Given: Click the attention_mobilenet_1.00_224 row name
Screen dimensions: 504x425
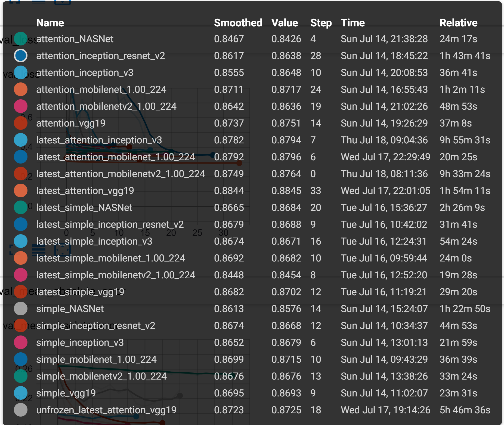Looking at the screenshot, I should (101, 90).
